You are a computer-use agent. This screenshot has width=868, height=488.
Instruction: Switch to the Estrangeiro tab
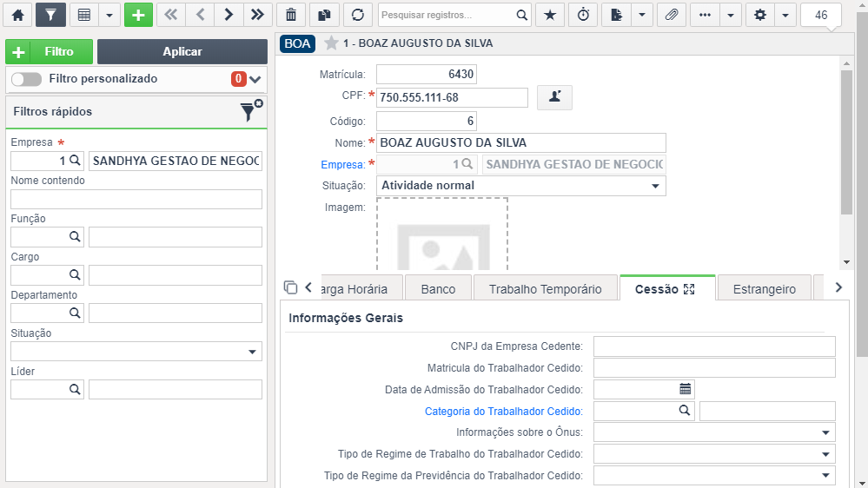coord(765,289)
